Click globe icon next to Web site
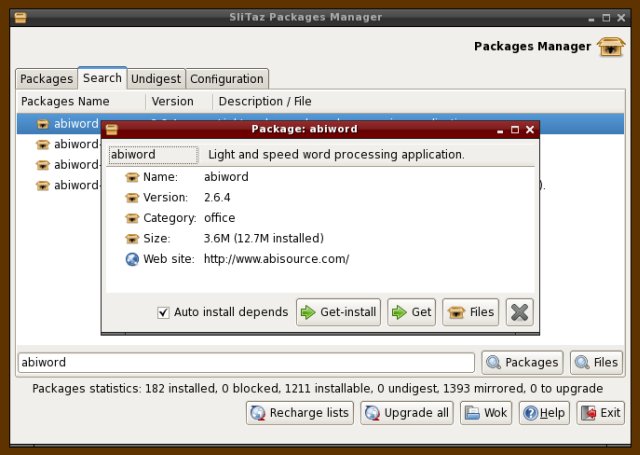The height and width of the screenshot is (455, 640). (x=132, y=259)
